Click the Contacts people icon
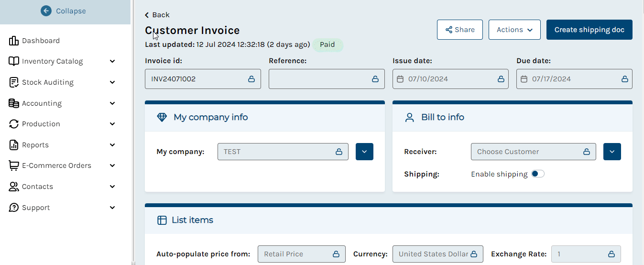 pyautogui.click(x=14, y=187)
